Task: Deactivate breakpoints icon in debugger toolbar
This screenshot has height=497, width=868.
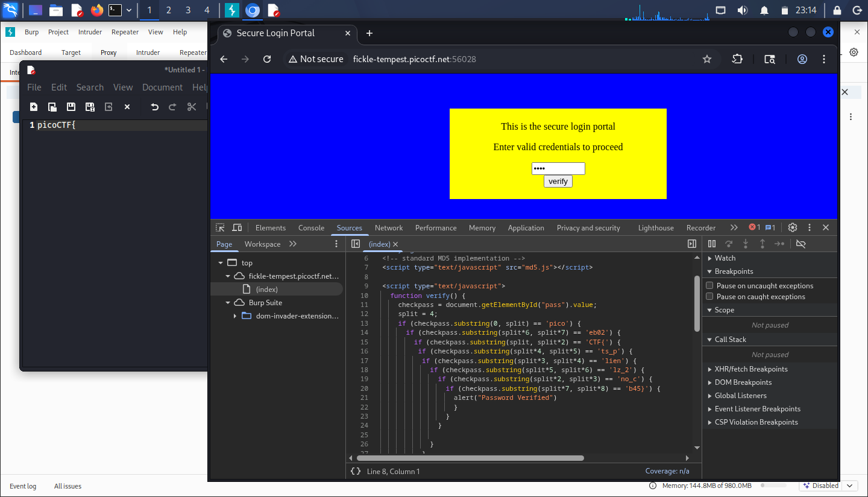Action: click(800, 244)
